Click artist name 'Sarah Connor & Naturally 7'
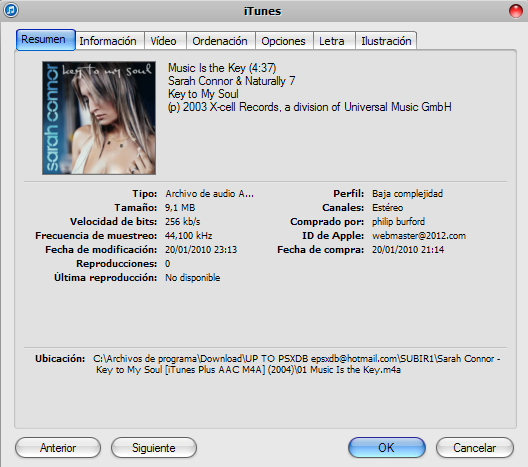528x467 pixels. [x=232, y=81]
